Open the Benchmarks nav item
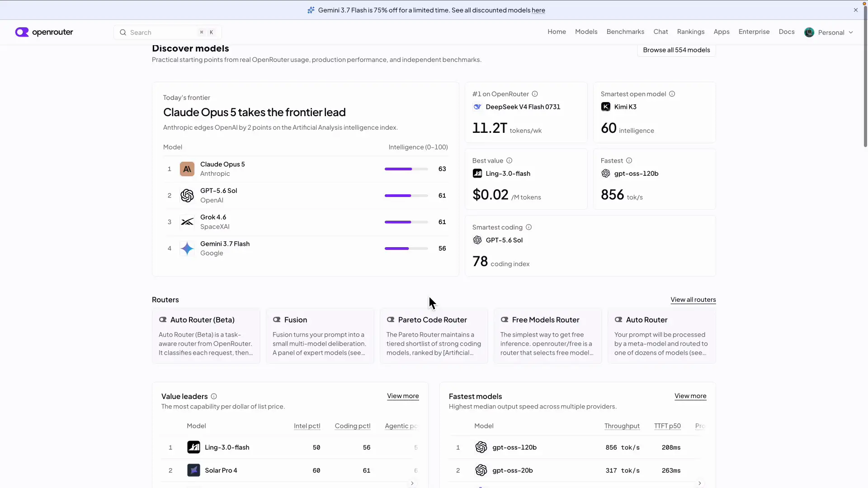The height and width of the screenshot is (488, 868). tap(625, 32)
